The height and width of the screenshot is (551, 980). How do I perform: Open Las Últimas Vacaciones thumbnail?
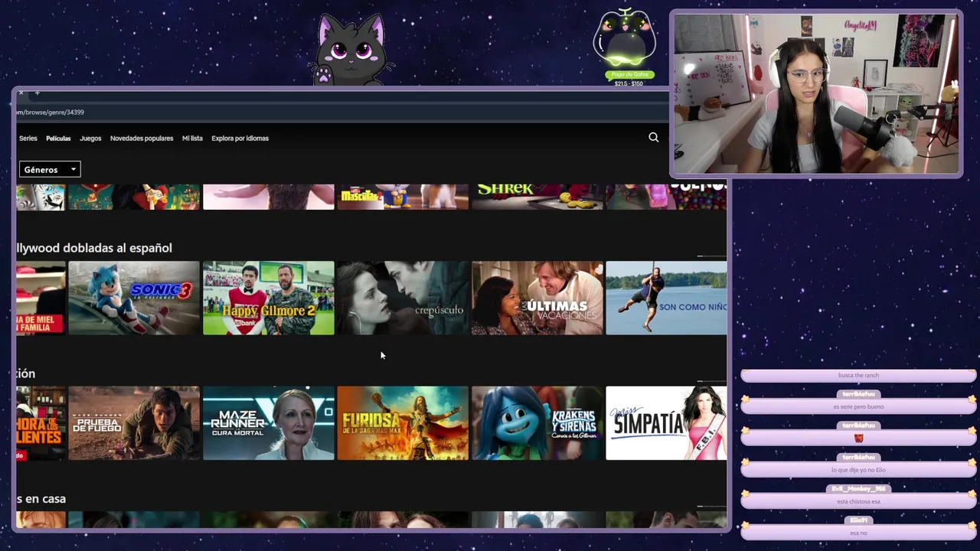coord(537,298)
